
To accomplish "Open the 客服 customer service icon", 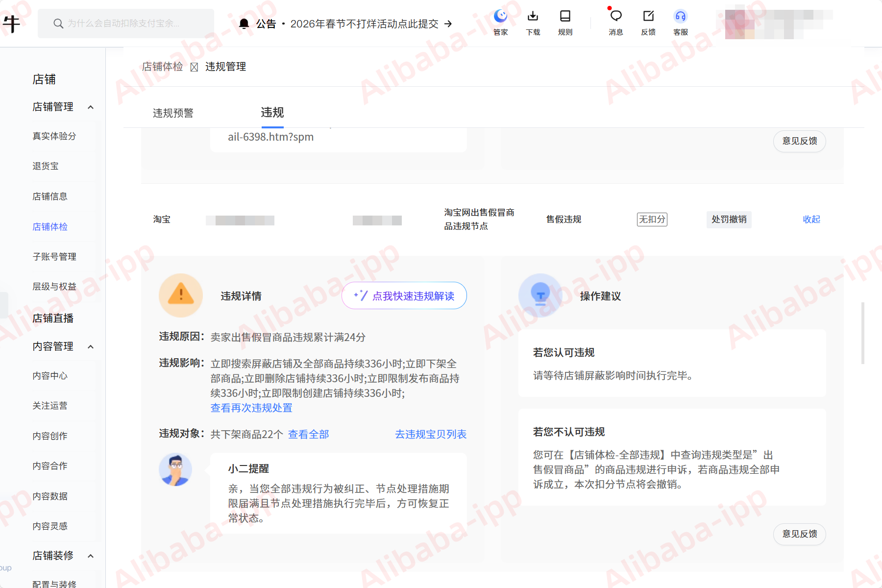I will 681,23.
